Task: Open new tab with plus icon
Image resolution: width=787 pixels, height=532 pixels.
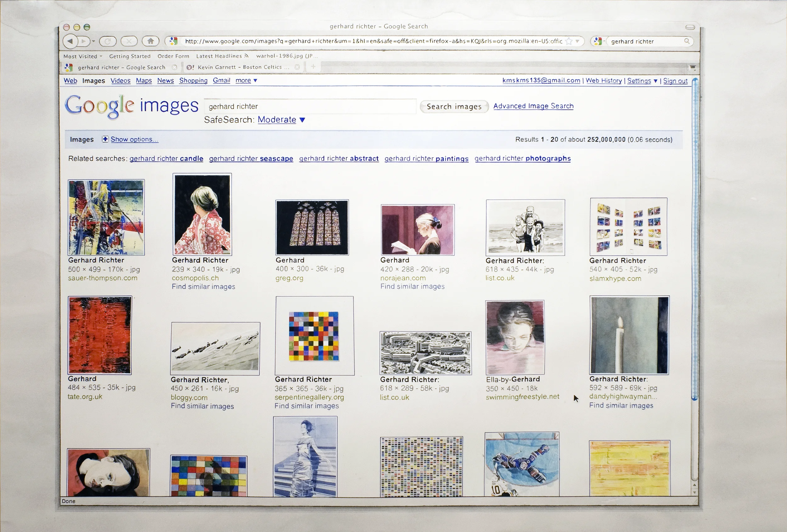Action: [x=313, y=67]
